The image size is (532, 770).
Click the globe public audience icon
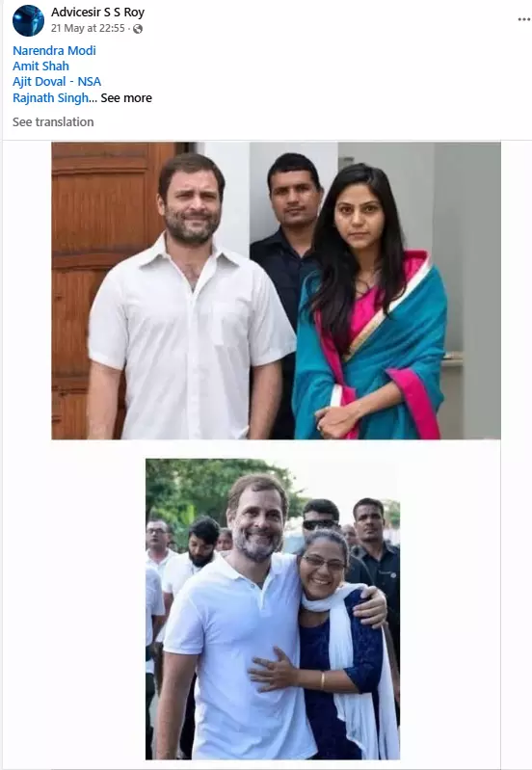click(138, 29)
